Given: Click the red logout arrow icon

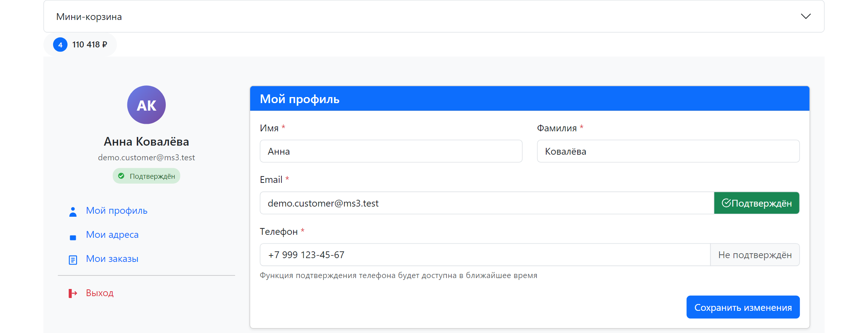Looking at the screenshot, I should 73,293.
